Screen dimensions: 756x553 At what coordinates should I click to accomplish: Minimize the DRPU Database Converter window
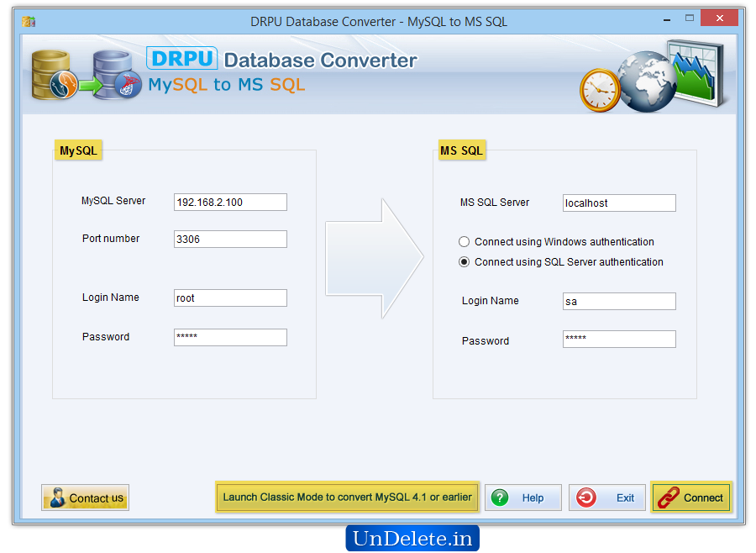tap(667, 18)
